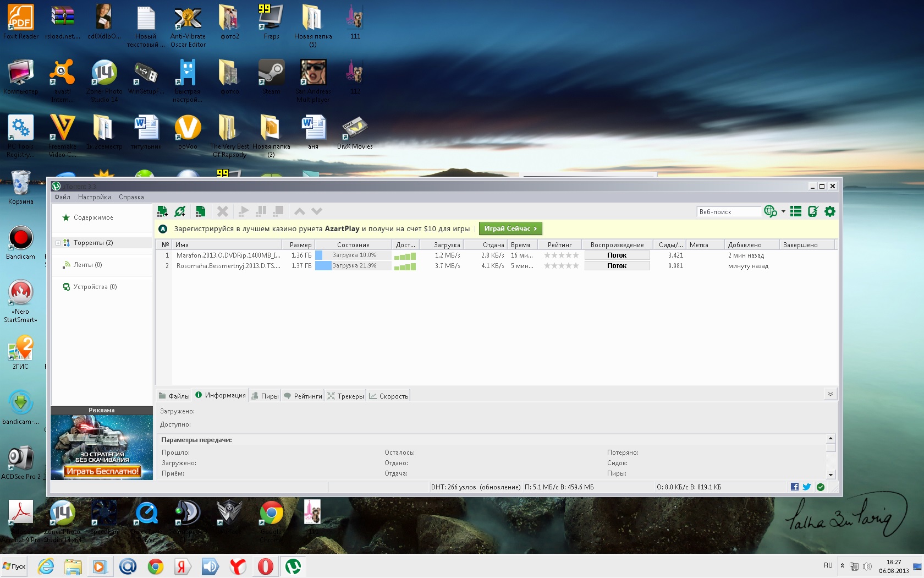This screenshot has height=578, width=924.
Task: Click the green list view icon
Action: point(795,211)
